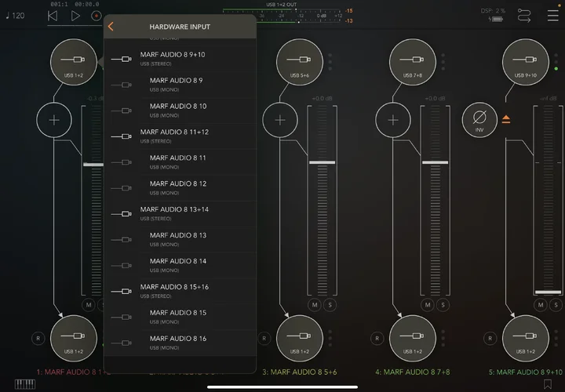Mute channel 3 MARF AUDIO 8 5+6
The image size is (565, 392).
point(315,304)
